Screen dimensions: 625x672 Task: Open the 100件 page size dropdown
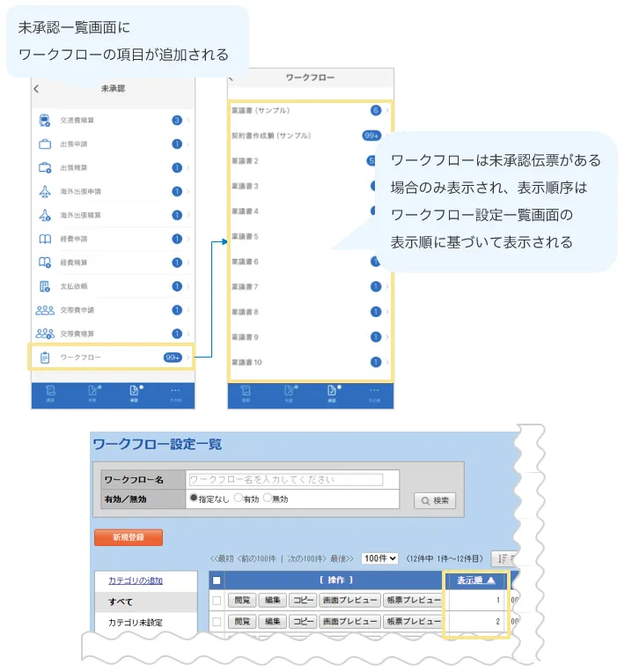pyautogui.click(x=379, y=558)
